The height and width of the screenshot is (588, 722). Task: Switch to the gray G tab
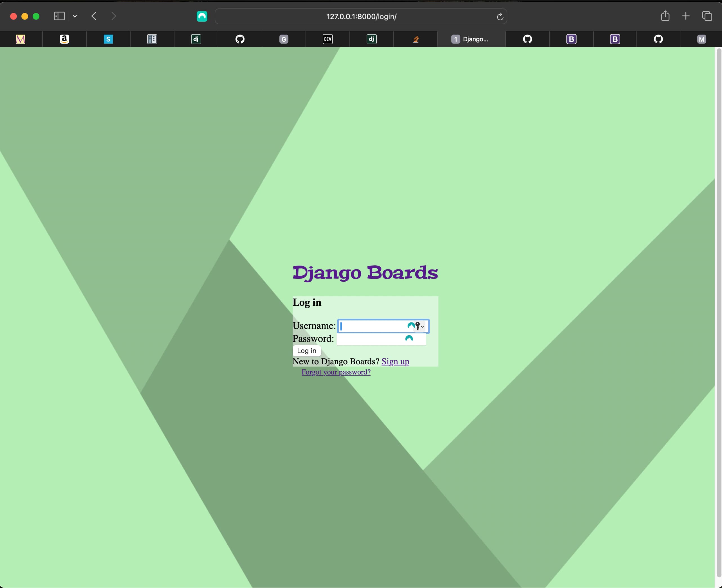284,39
